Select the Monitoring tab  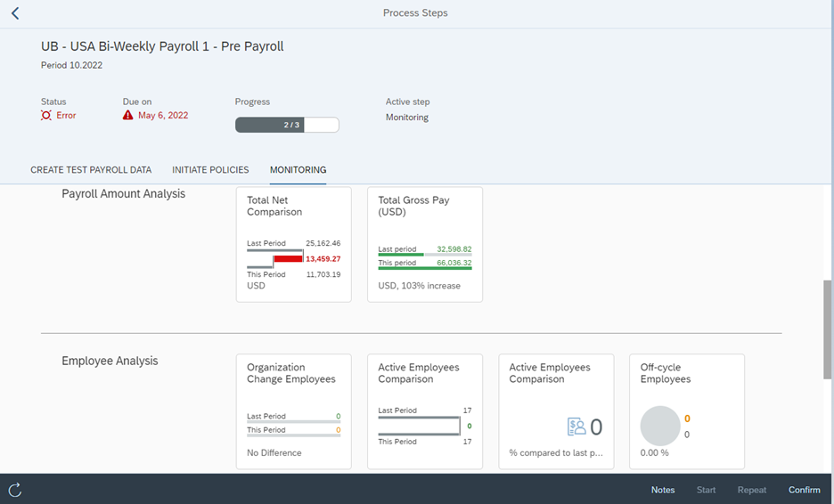coord(298,170)
